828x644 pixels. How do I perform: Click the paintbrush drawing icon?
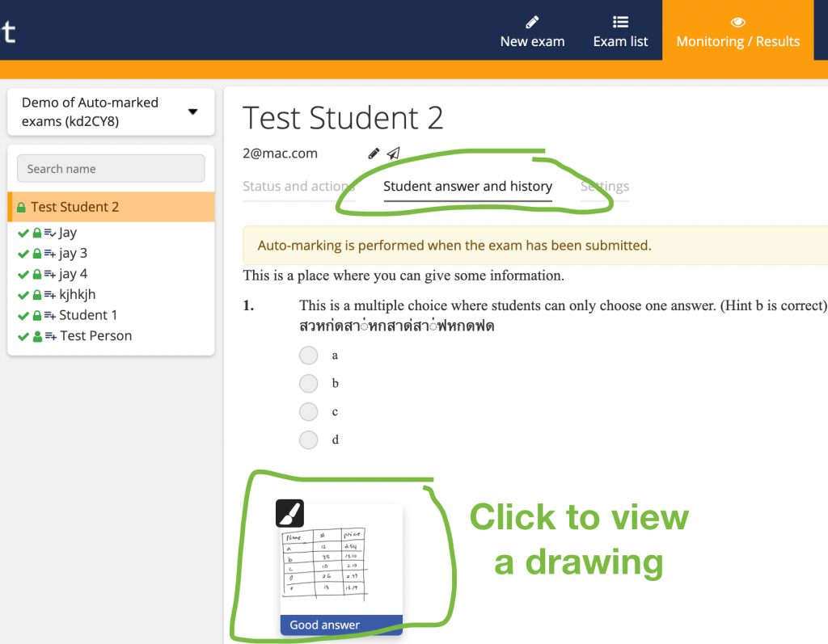pyautogui.click(x=289, y=513)
